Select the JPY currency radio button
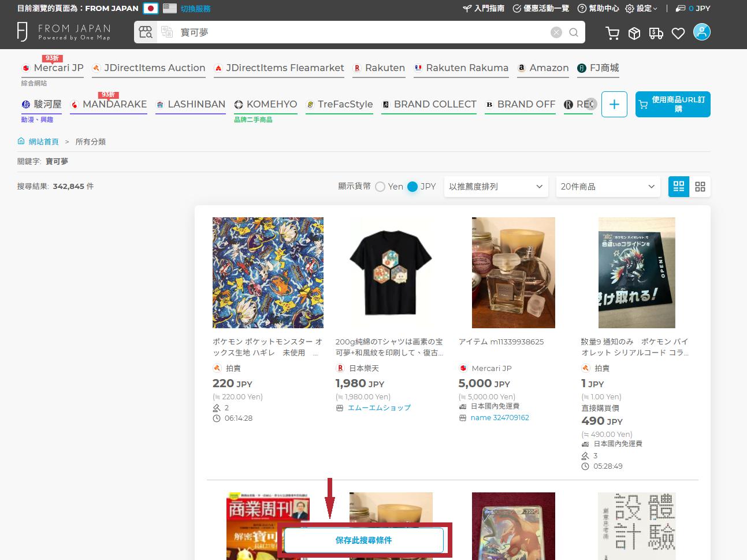The image size is (747, 560). [x=412, y=187]
